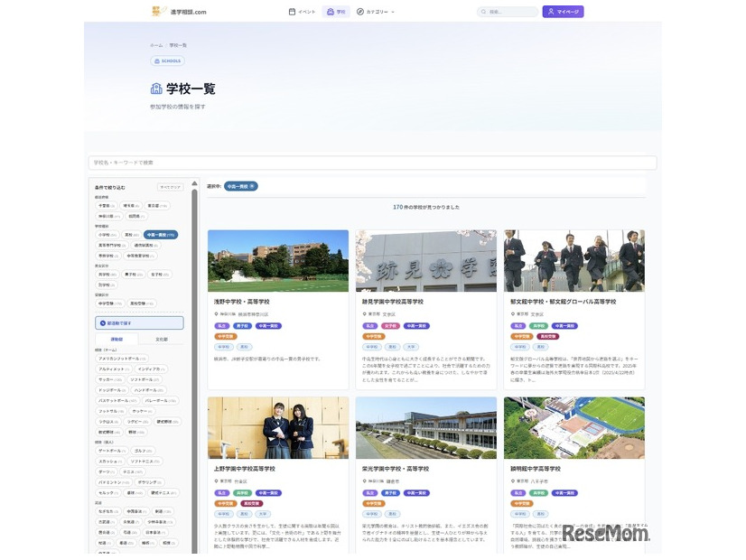Click the building icon next to 学校一覧 heading

pyautogui.click(x=156, y=89)
